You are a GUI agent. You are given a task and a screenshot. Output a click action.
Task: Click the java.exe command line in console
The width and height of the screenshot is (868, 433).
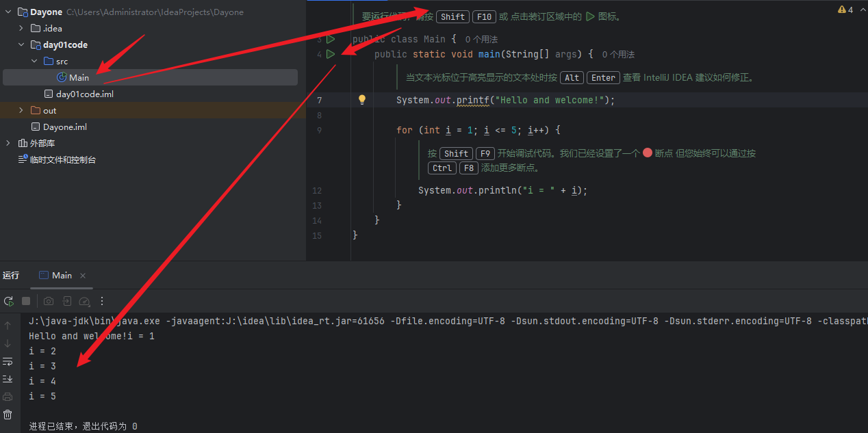coord(448,321)
